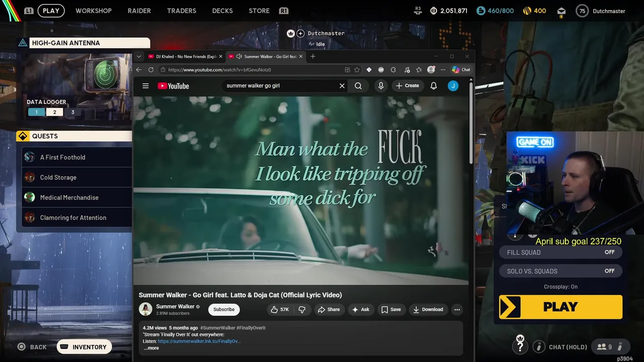Open the YouTube guide hamburger menu
Viewport: 644px width, 362px height.
click(x=145, y=86)
